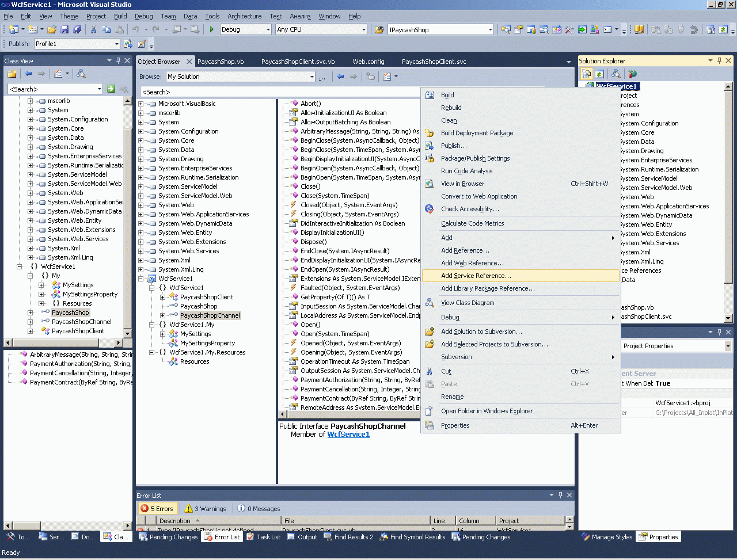Select PaycashShopChannel in Class View tree
The height and width of the screenshot is (560, 737).
pyautogui.click(x=82, y=322)
